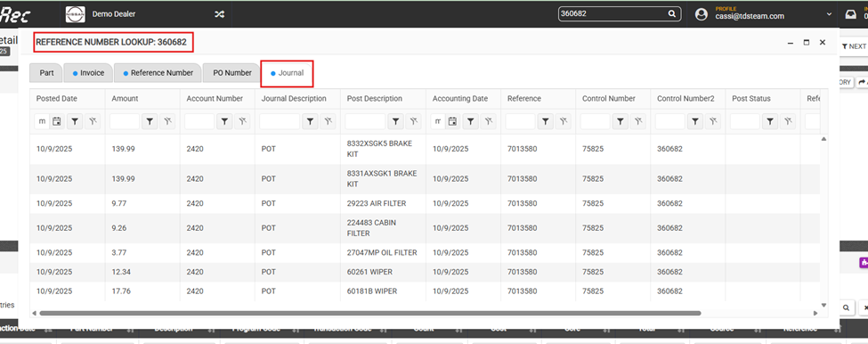The height and width of the screenshot is (344, 868).
Task: Maximize the Reference Number Lookup dialog
Action: coord(806,42)
